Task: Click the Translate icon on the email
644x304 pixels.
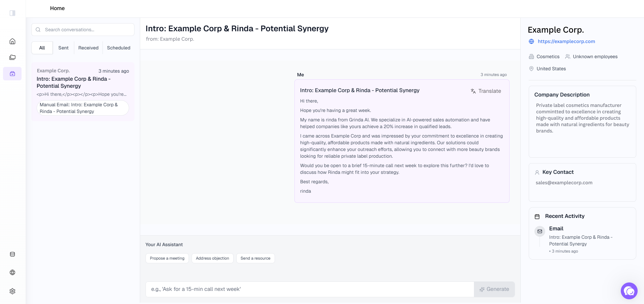Action: (x=473, y=91)
